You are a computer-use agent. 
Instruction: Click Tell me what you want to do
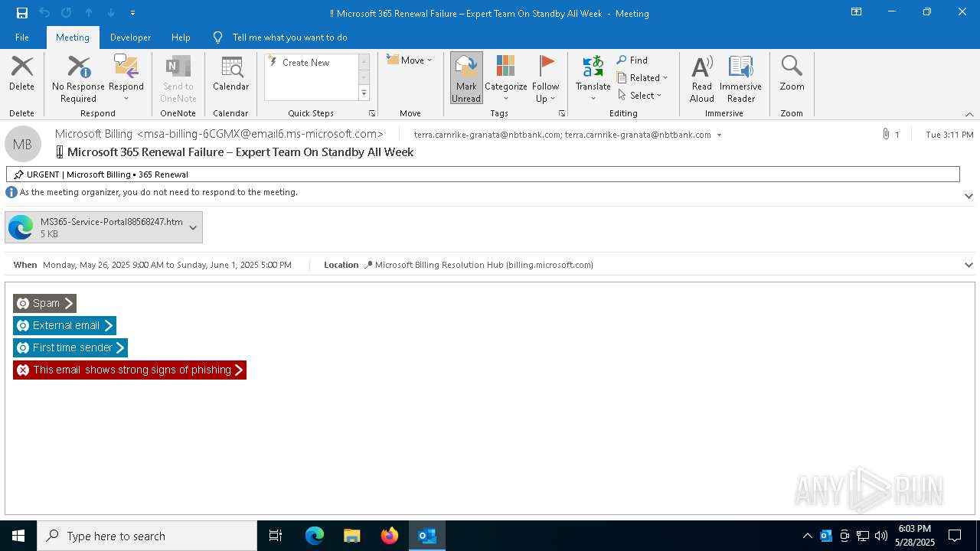[x=280, y=37]
